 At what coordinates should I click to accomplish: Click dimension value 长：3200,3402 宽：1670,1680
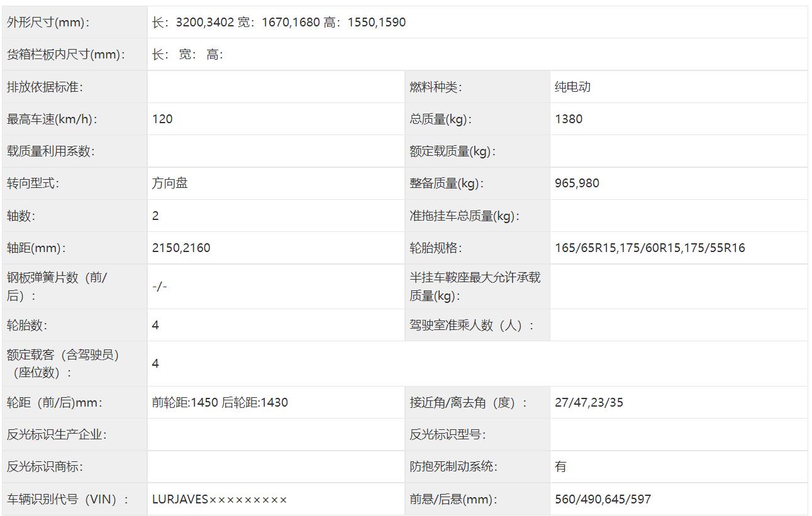pyautogui.click(x=235, y=22)
